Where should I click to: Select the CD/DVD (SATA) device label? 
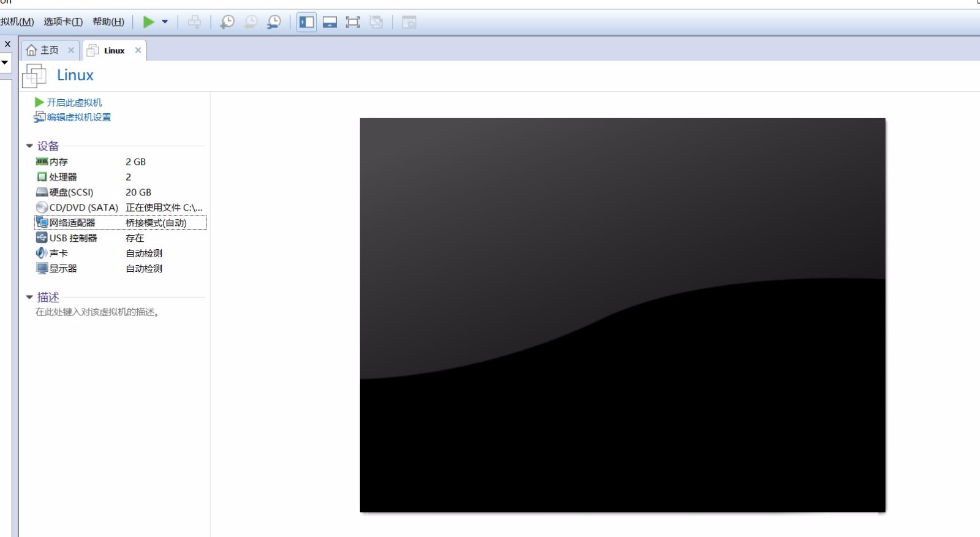pyautogui.click(x=84, y=208)
